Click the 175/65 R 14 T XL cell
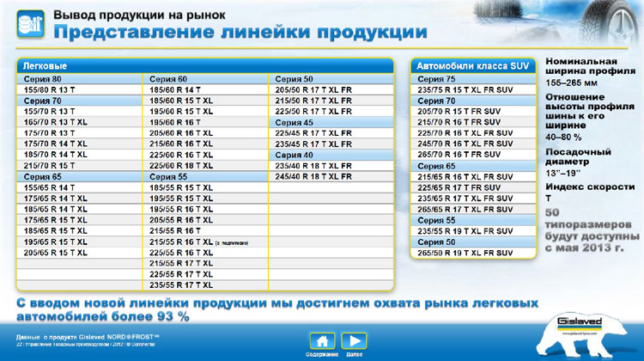 79,199
